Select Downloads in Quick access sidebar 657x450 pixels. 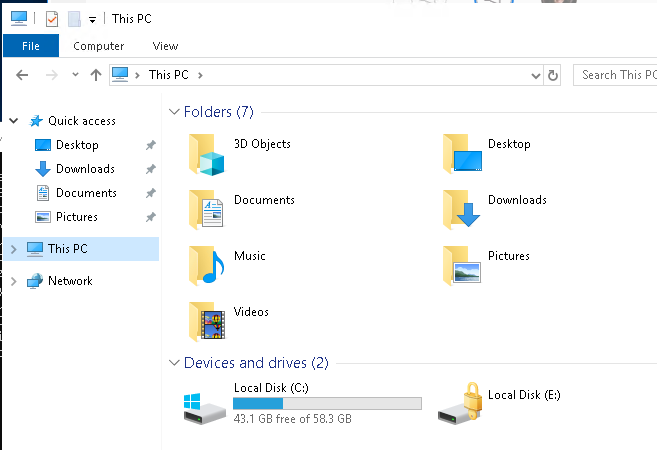click(x=85, y=169)
